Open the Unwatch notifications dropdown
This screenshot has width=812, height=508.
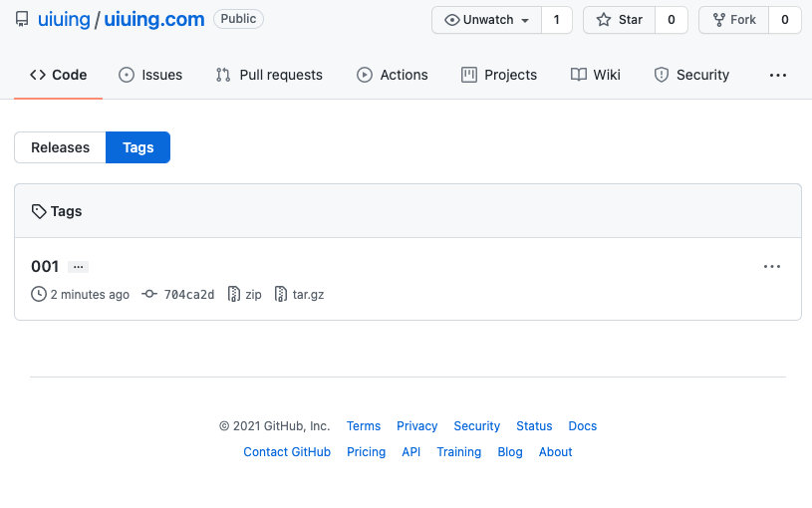point(487,20)
